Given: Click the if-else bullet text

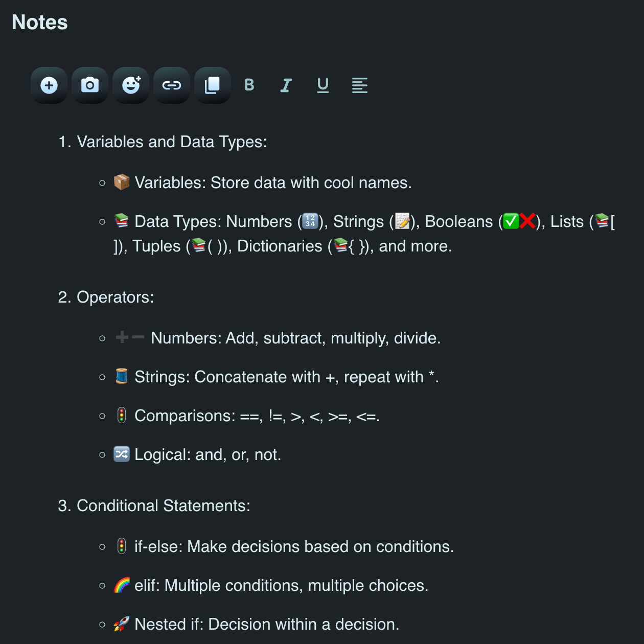Looking at the screenshot, I should [x=294, y=546].
